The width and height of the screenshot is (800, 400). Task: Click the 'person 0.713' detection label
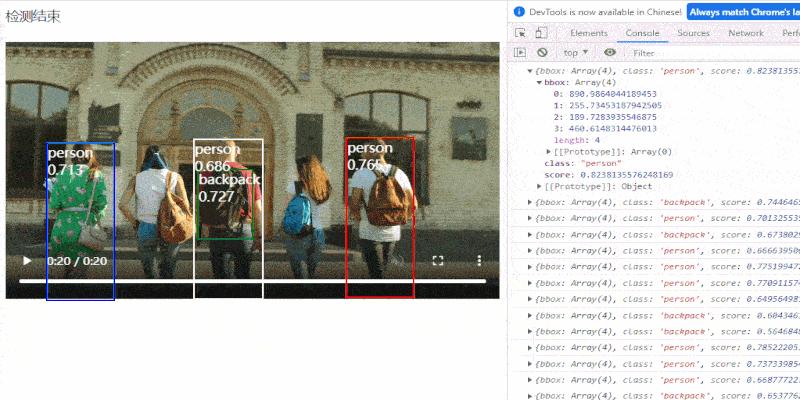(70, 161)
